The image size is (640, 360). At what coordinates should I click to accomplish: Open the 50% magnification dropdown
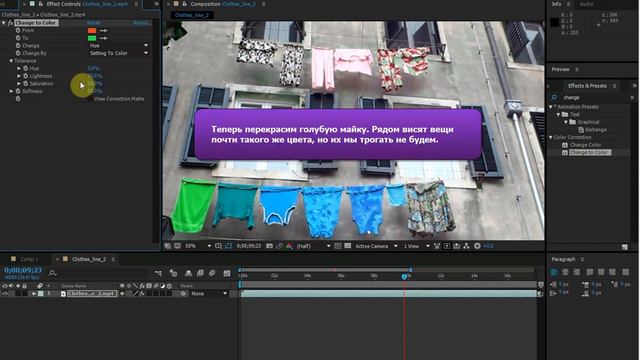coord(198,246)
